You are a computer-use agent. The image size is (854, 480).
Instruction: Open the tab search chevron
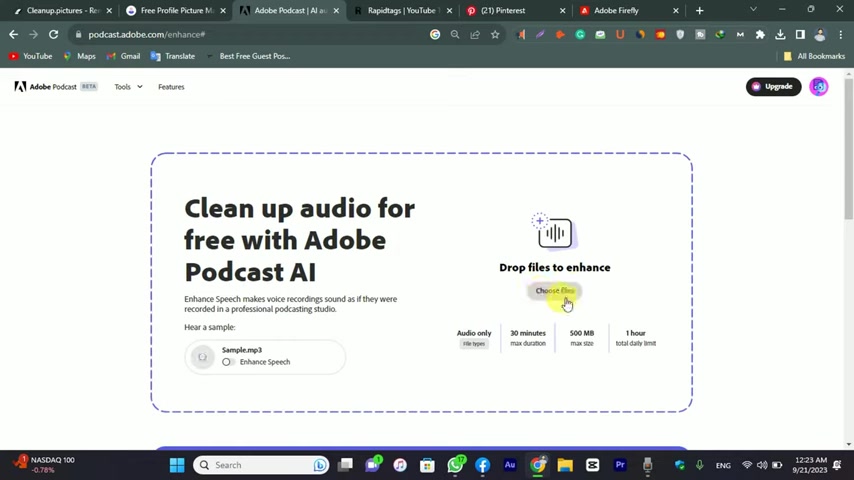pos(753,9)
